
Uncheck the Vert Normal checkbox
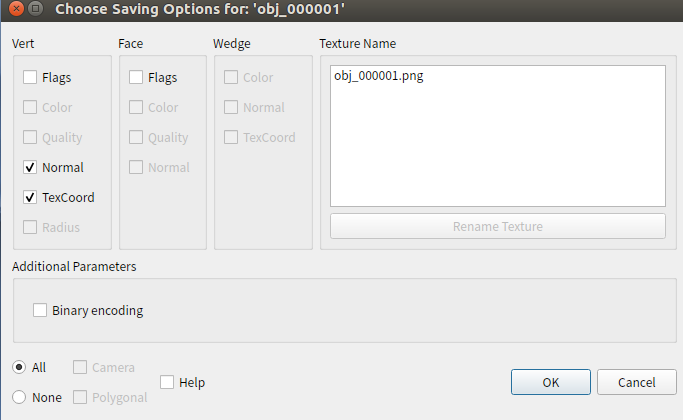[30, 167]
